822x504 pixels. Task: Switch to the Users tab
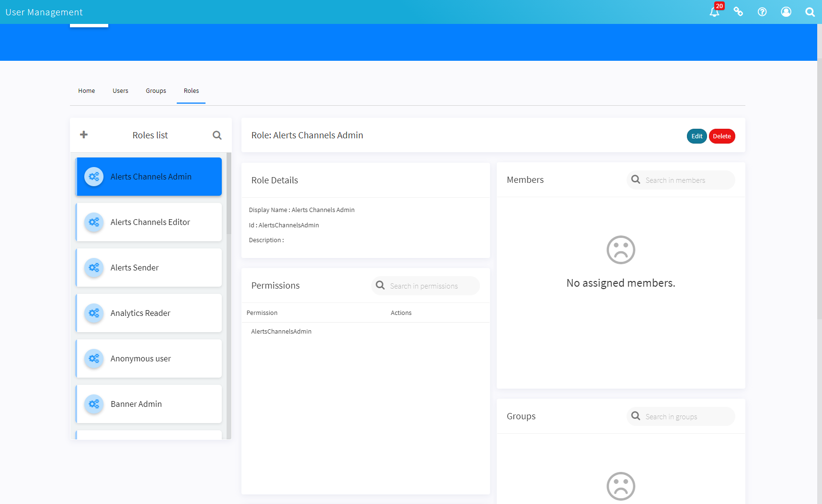[120, 91]
